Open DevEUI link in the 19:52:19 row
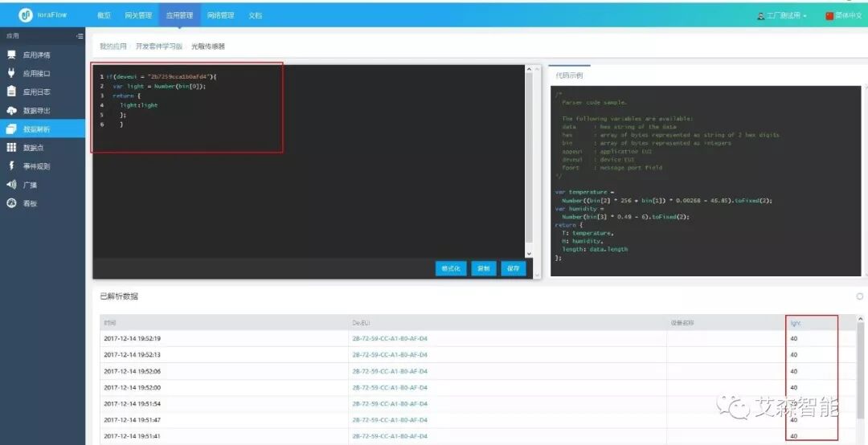868x445 pixels. 390,339
